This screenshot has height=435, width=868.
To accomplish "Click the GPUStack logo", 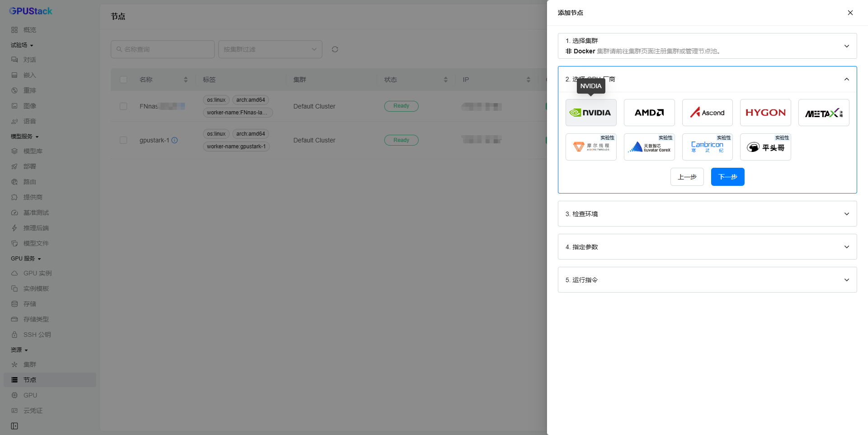I will click(31, 11).
